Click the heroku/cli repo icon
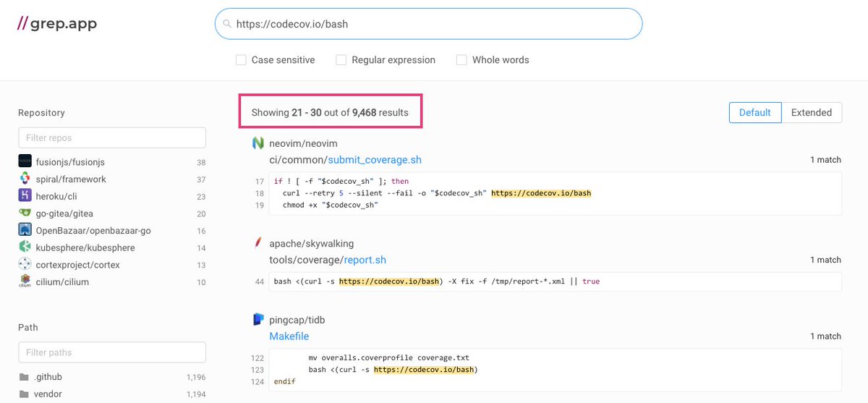 [25, 196]
